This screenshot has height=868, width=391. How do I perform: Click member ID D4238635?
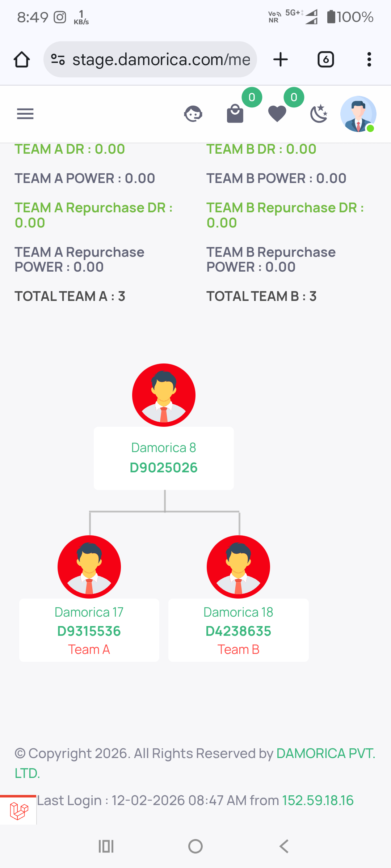coord(238,631)
